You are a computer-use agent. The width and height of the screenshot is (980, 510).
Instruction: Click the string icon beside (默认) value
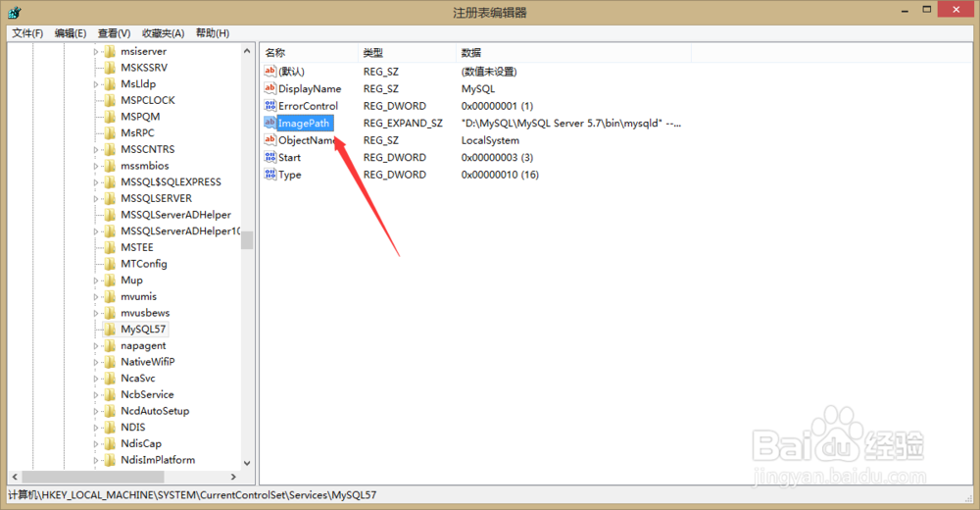(x=270, y=72)
